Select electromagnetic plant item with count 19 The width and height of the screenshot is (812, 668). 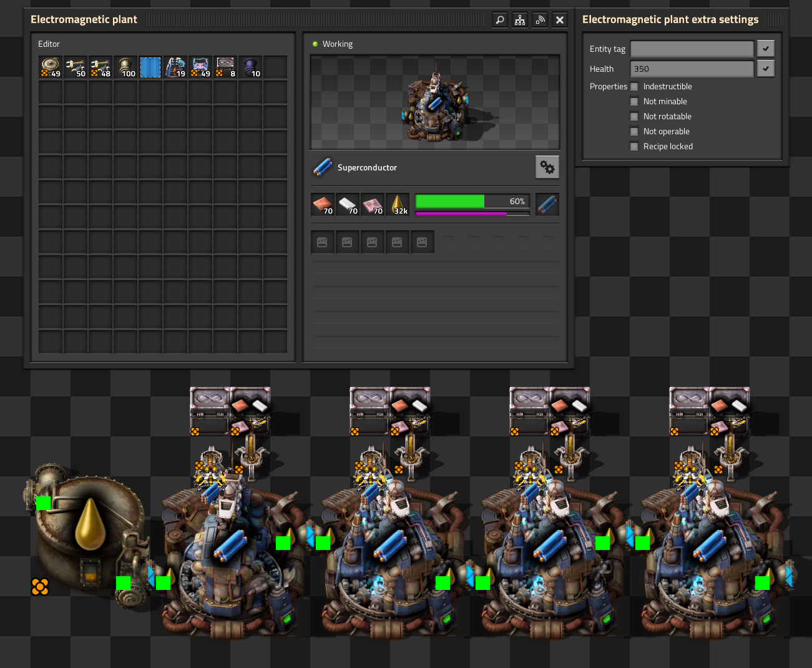175,67
